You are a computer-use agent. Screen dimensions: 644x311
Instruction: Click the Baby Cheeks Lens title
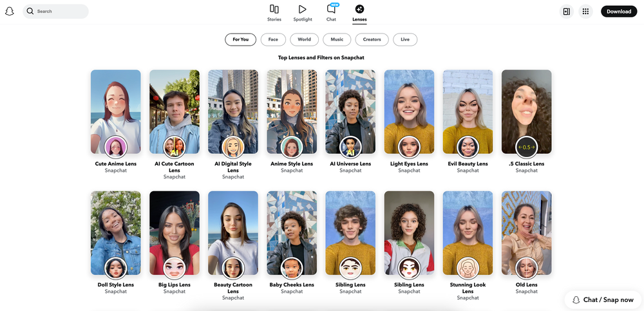point(292,285)
